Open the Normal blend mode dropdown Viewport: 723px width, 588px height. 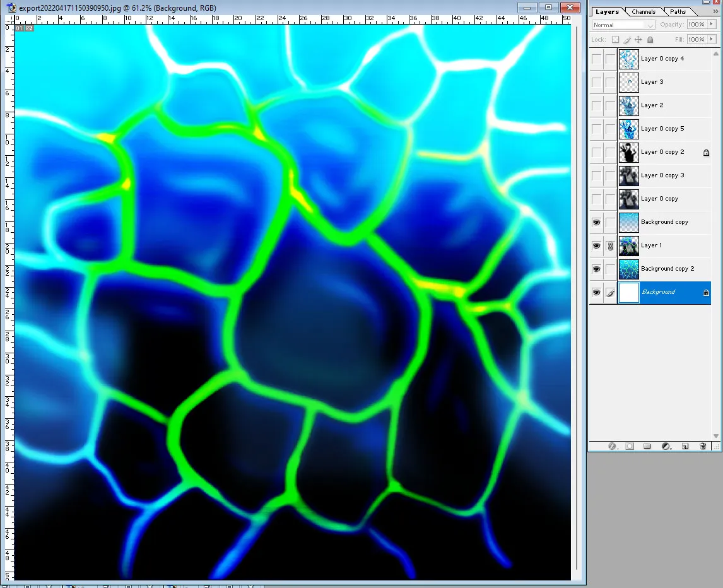click(x=623, y=25)
